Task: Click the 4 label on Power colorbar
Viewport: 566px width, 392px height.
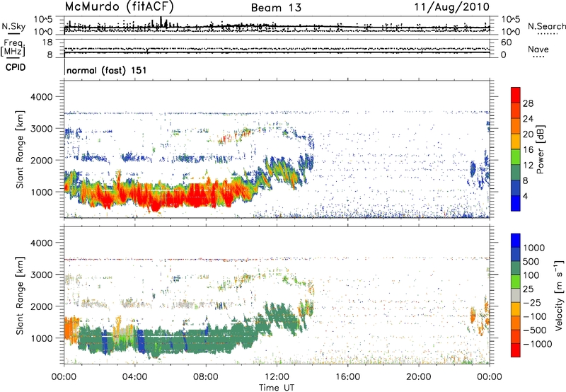Action: 526,196
